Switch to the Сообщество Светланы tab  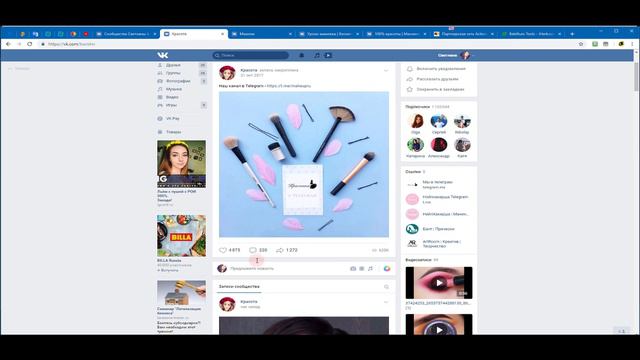(x=127, y=34)
